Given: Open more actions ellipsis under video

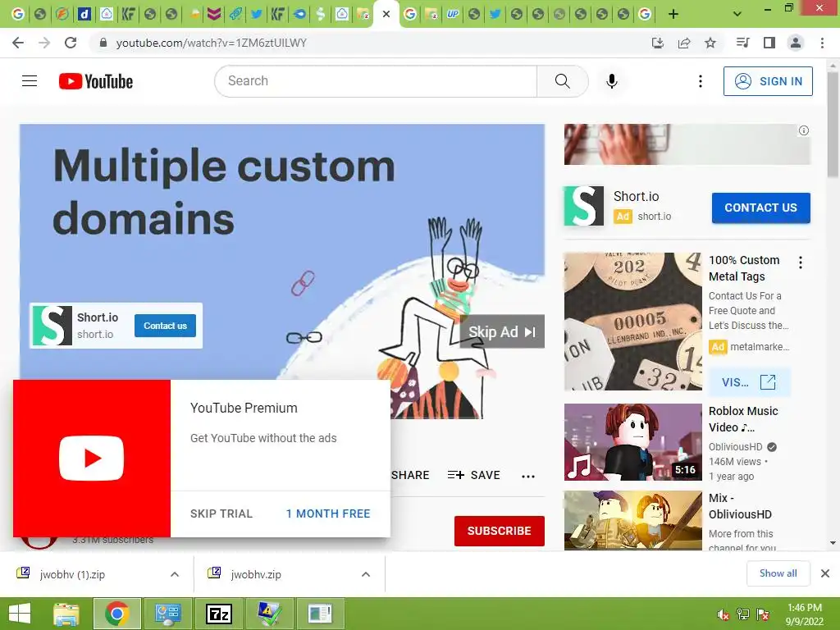Looking at the screenshot, I should point(528,476).
